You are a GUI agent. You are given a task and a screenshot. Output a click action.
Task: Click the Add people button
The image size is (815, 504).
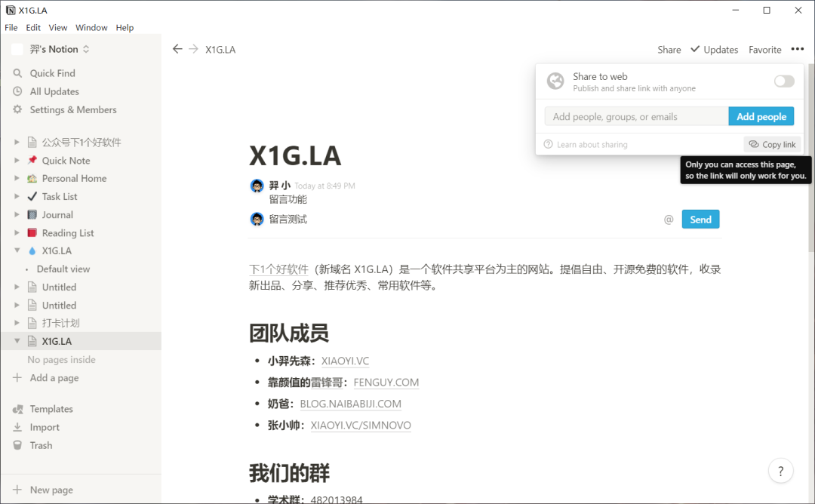pyautogui.click(x=761, y=116)
